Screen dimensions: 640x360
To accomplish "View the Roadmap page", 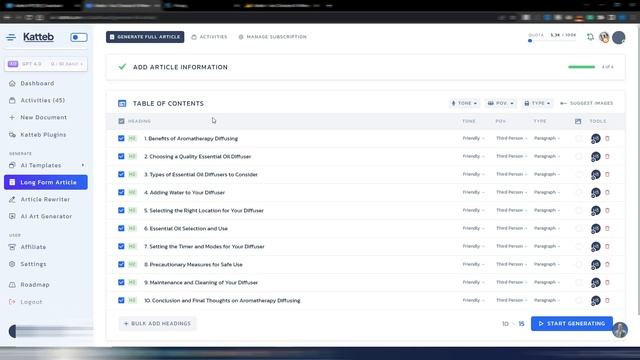I will [x=35, y=284].
